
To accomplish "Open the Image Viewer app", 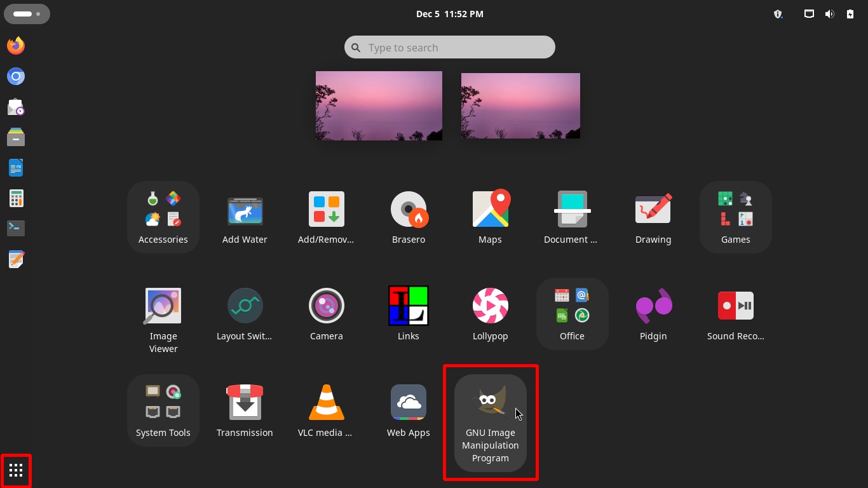I will tap(163, 319).
